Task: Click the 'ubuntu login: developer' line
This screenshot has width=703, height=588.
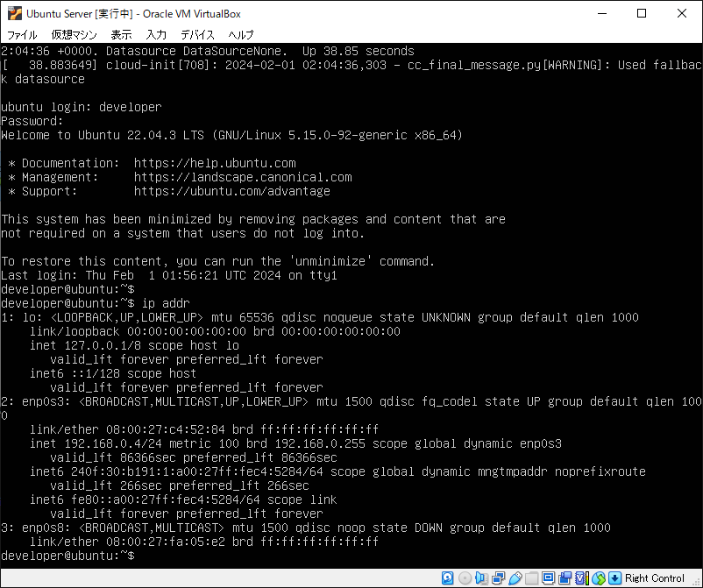Action: pyautogui.click(x=82, y=107)
